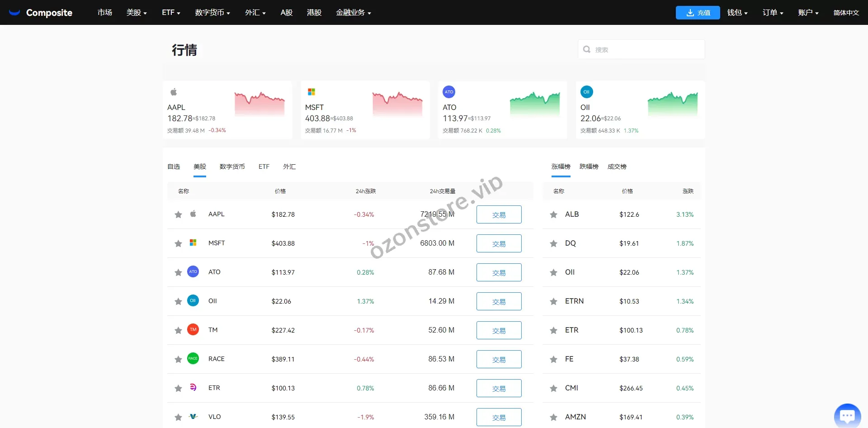Click the Apple logo in AAPL row
868x428 pixels.
[x=193, y=214]
